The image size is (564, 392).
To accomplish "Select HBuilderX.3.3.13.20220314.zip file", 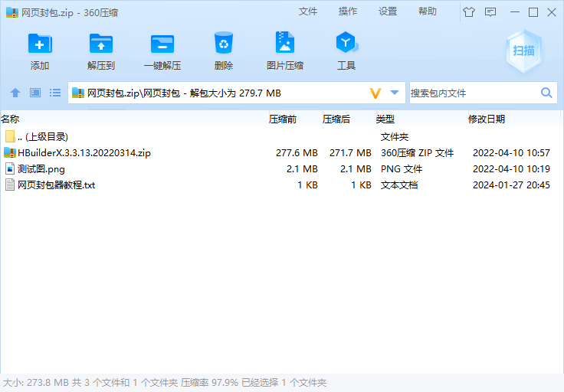I will click(x=280, y=152).
